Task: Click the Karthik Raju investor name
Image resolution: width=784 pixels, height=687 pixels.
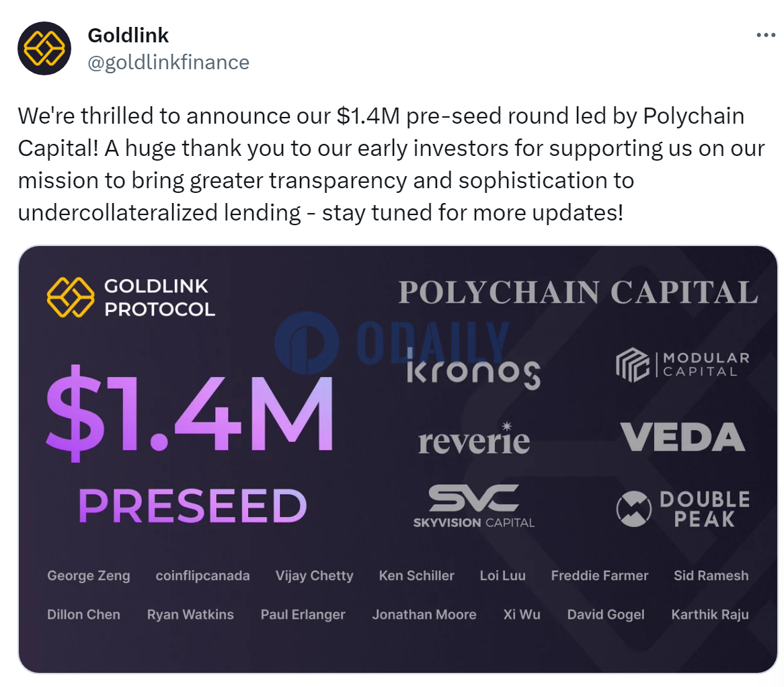Action: click(710, 614)
